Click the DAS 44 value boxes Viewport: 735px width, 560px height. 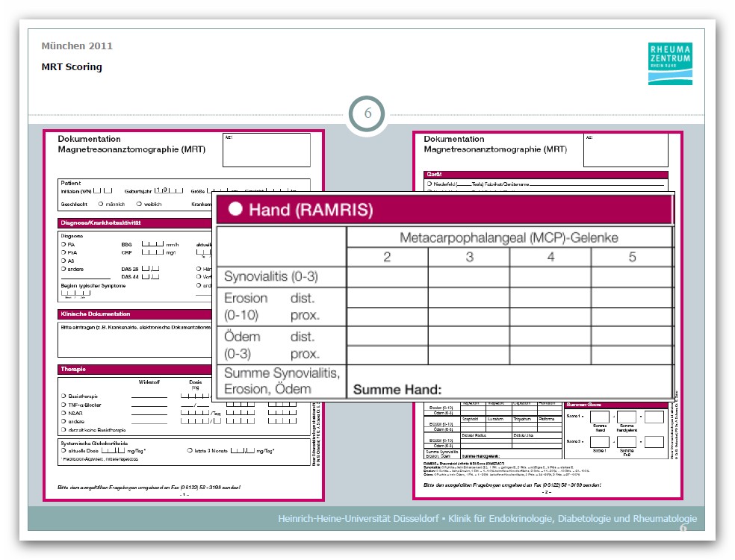tap(150, 276)
